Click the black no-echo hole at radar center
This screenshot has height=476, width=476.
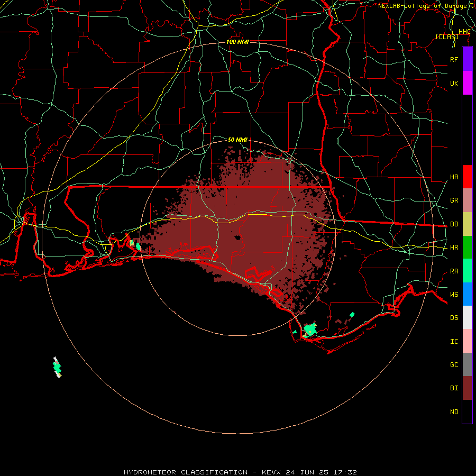237,237
